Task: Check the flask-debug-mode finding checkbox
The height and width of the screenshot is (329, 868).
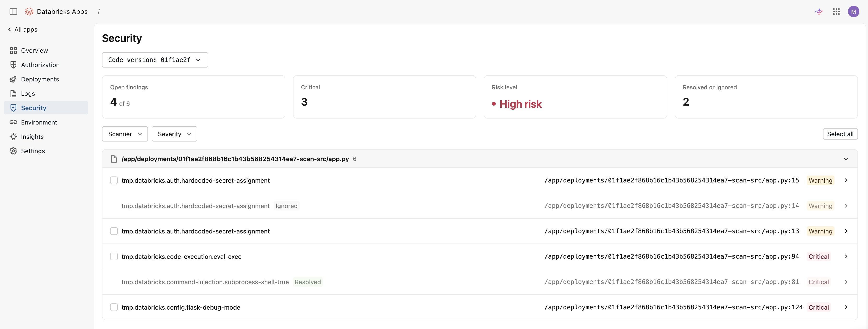Action: (114, 307)
